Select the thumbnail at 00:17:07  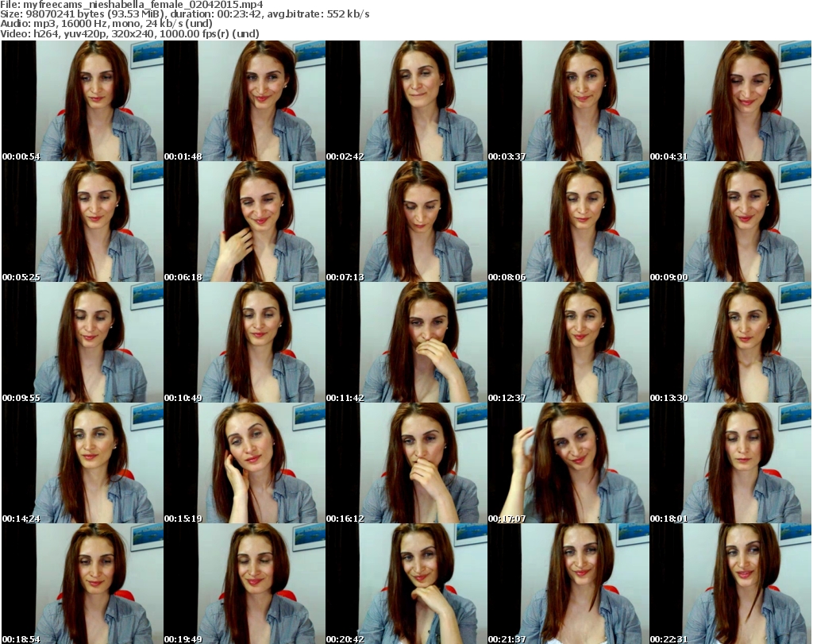(568, 463)
